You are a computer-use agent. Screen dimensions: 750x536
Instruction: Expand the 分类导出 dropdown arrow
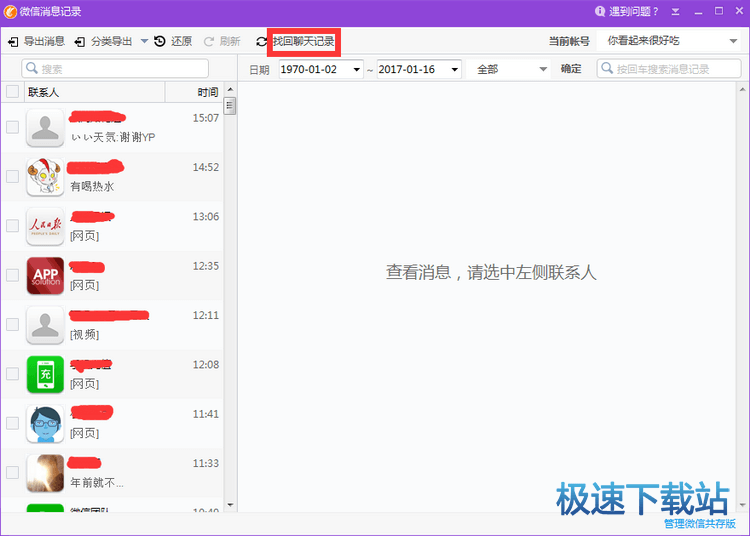tap(144, 42)
